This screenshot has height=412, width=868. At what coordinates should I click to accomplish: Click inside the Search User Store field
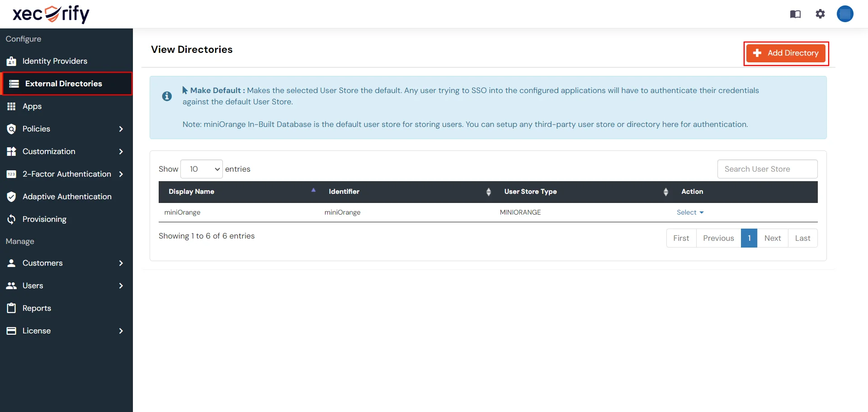[767, 169]
